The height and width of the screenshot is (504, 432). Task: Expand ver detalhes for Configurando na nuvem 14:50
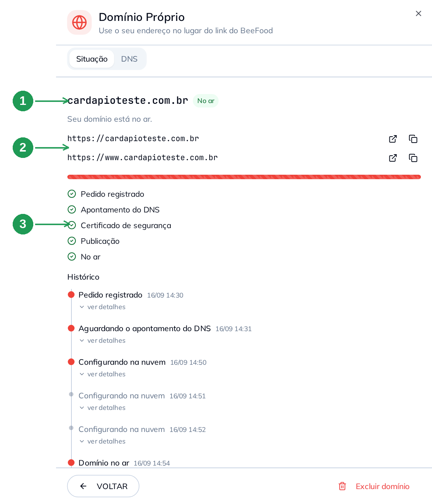pos(103,374)
